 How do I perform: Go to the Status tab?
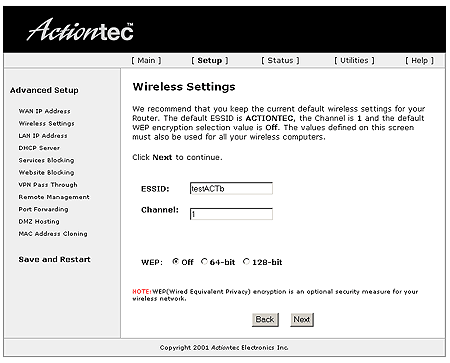point(280,60)
